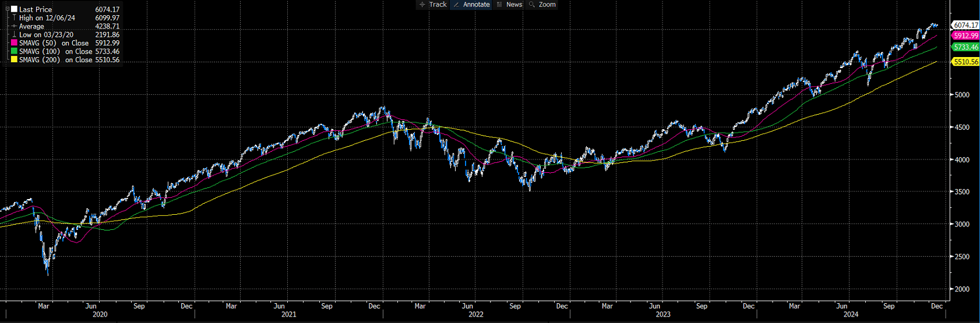This screenshot has width=980, height=323.
Task: Click the High marker icon in legend
Action: tap(14, 18)
